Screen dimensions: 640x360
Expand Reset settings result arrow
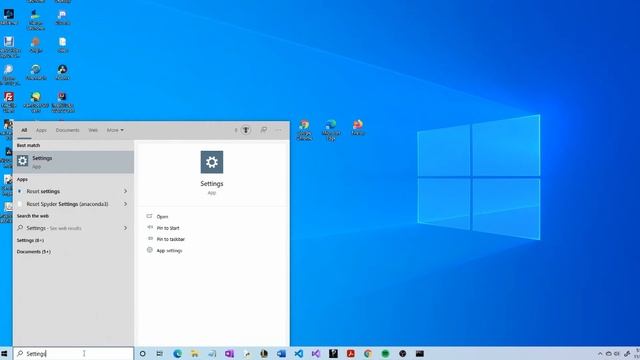(125, 191)
